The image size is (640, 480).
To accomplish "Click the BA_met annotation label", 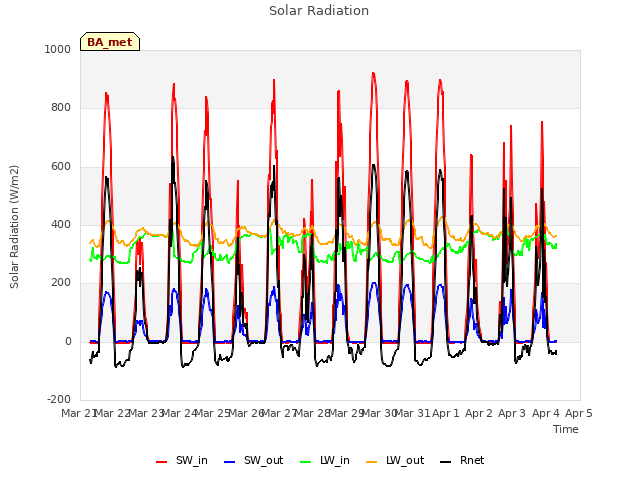I will [x=110, y=42].
